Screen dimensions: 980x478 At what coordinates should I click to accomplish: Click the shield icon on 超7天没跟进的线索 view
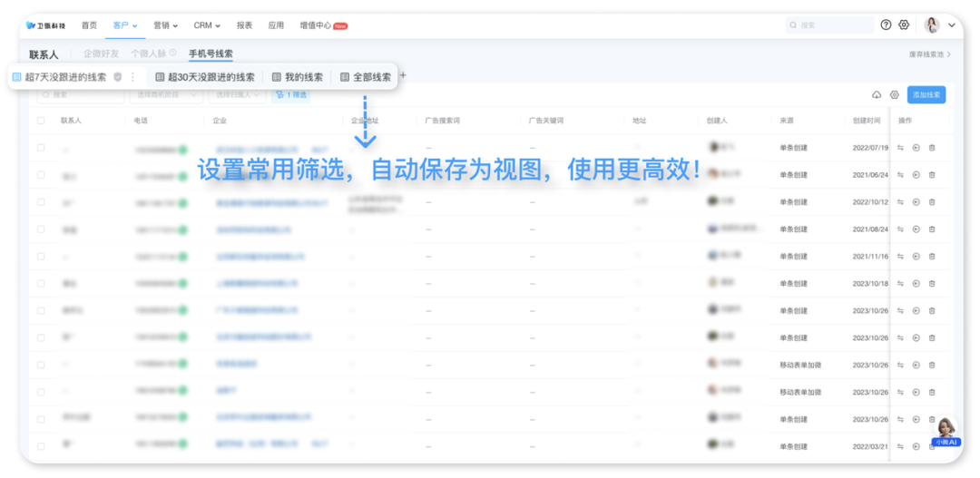(118, 77)
